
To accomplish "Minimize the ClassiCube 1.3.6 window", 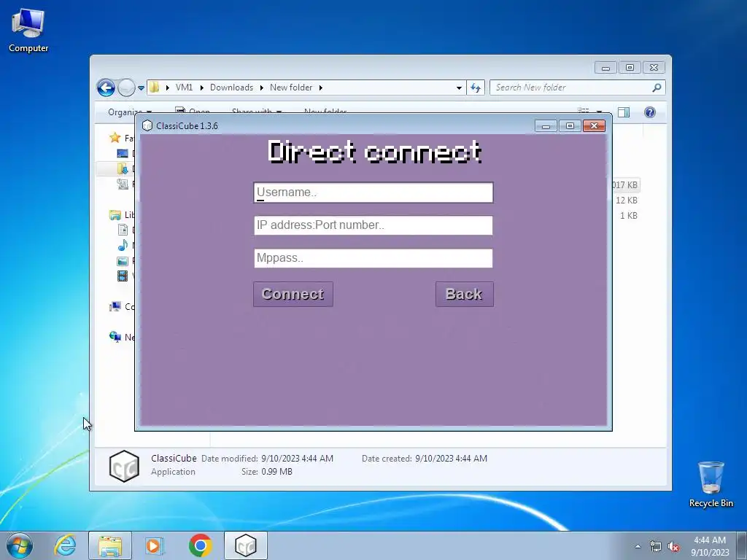I will click(546, 125).
